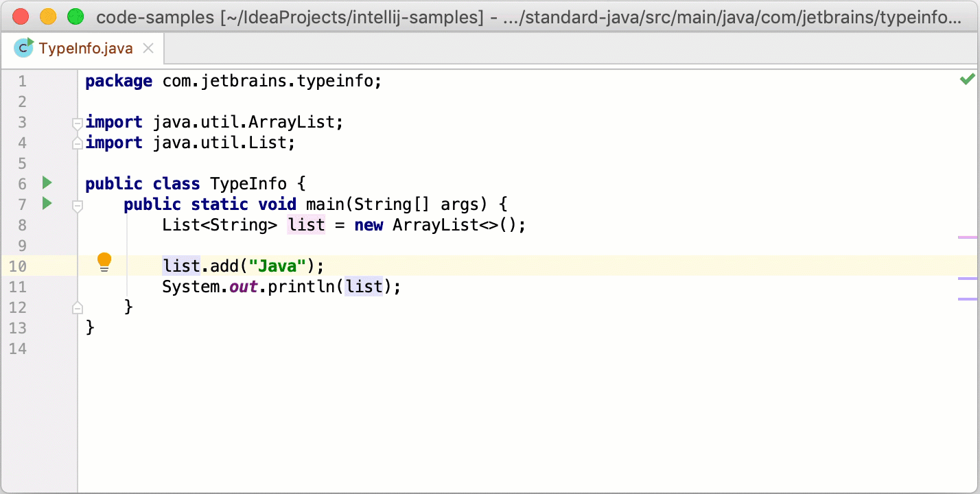Collapse the main method body fold

[77, 205]
